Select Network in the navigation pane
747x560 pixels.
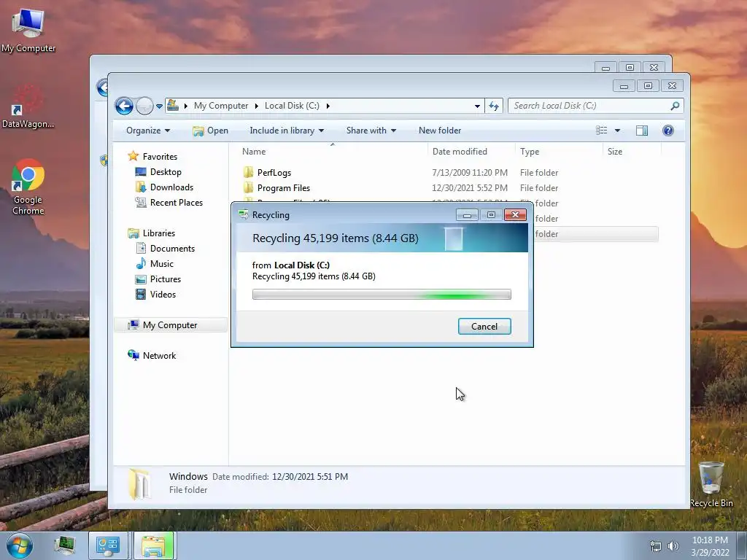pyautogui.click(x=159, y=355)
